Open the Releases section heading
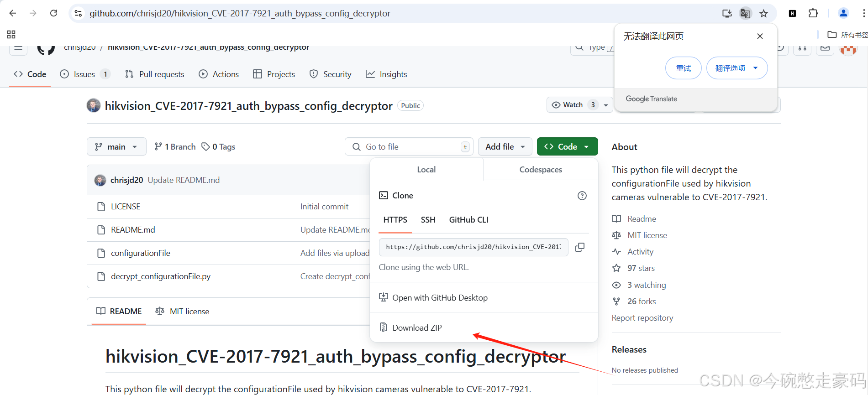868x395 pixels. [x=629, y=349]
